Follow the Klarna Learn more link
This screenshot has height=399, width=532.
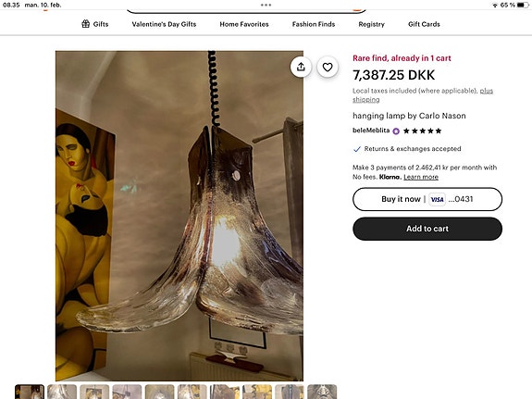tap(421, 177)
